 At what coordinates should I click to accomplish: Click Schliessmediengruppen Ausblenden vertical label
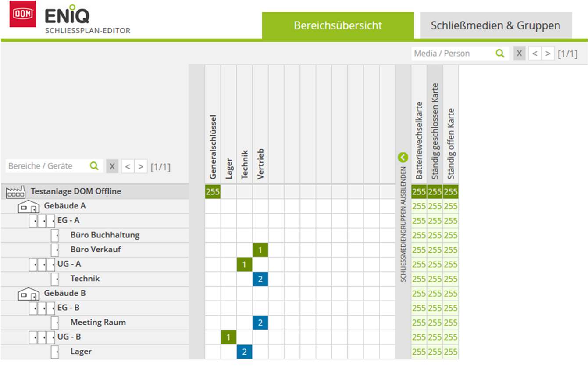click(403, 224)
